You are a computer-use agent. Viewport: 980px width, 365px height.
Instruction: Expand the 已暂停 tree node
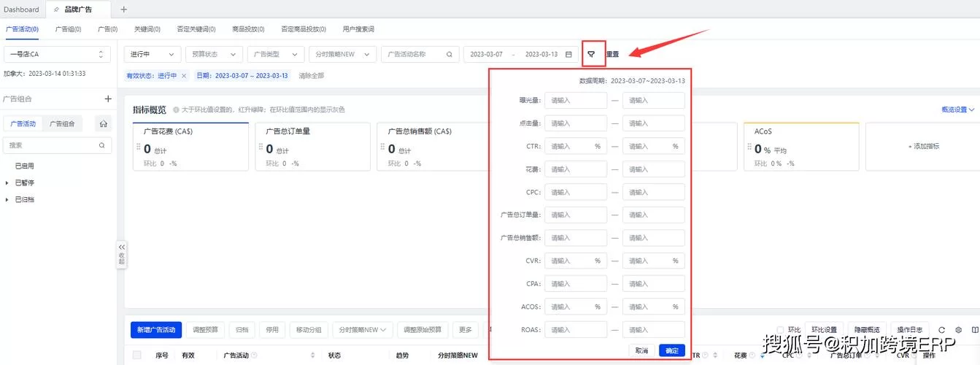click(x=7, y=182)
